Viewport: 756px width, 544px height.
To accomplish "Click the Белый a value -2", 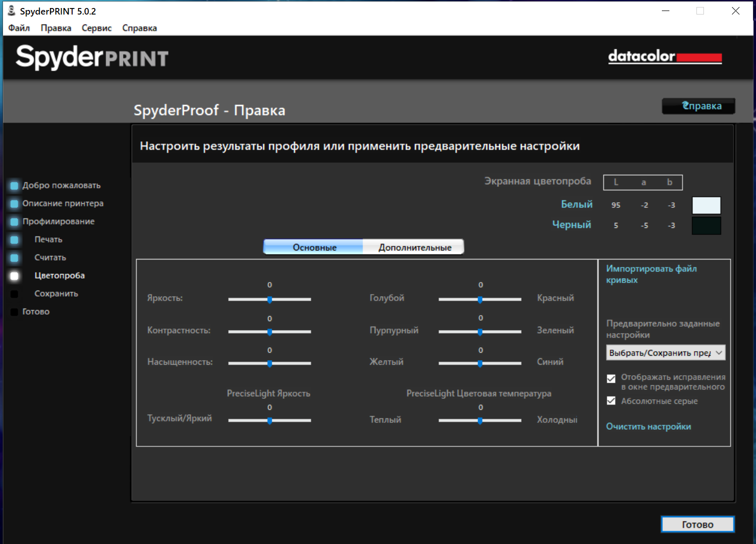I will coord(644,205).
